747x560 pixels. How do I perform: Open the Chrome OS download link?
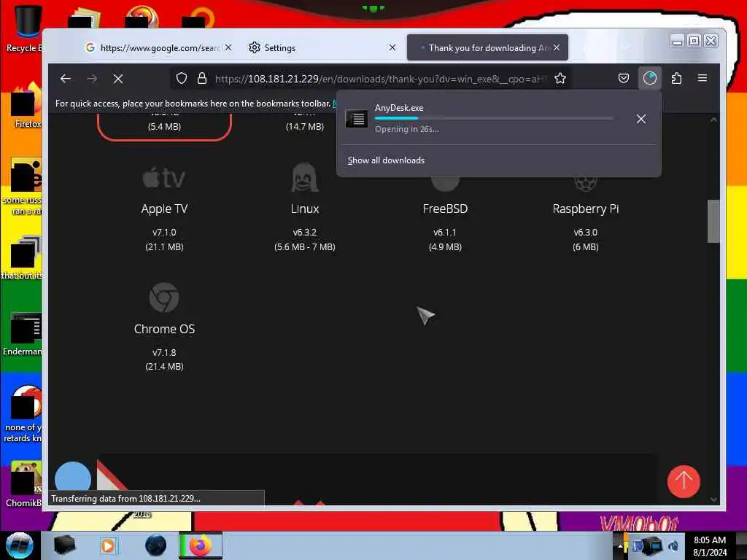point(164,329)
